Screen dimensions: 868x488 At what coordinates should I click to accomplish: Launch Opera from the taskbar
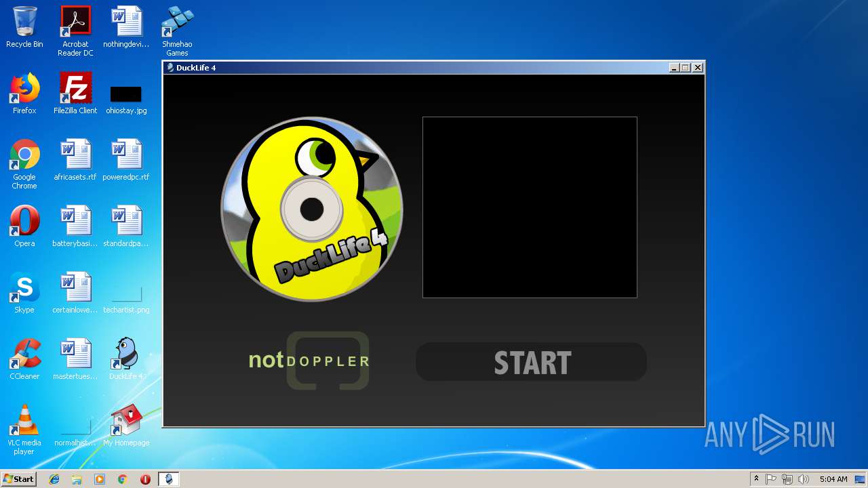[145, 479]
